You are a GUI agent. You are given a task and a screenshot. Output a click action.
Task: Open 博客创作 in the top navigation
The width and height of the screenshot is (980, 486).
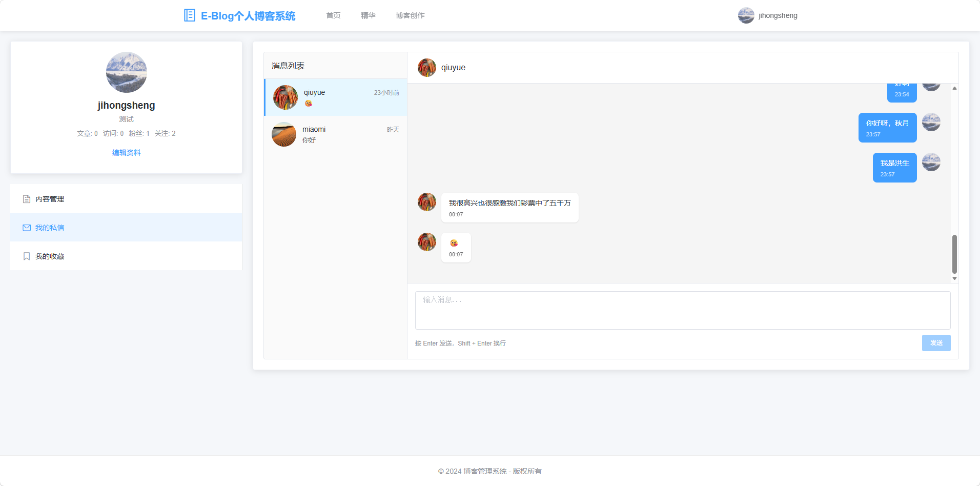coord(410,15)
